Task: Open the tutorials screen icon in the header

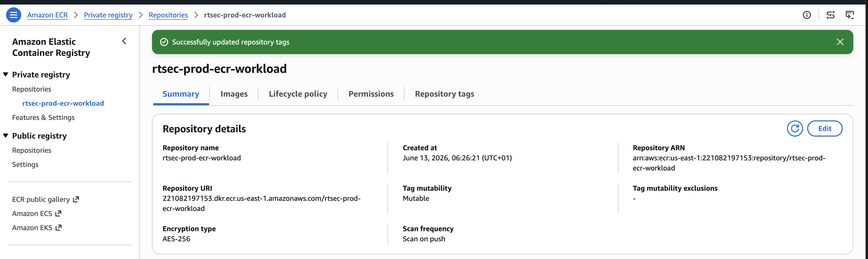Action: click(850, 15)
